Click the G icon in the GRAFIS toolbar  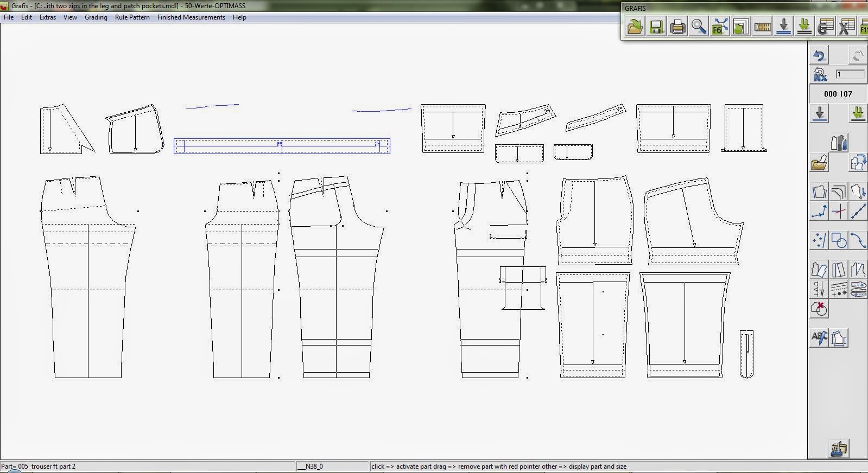[x=825, y=26]
